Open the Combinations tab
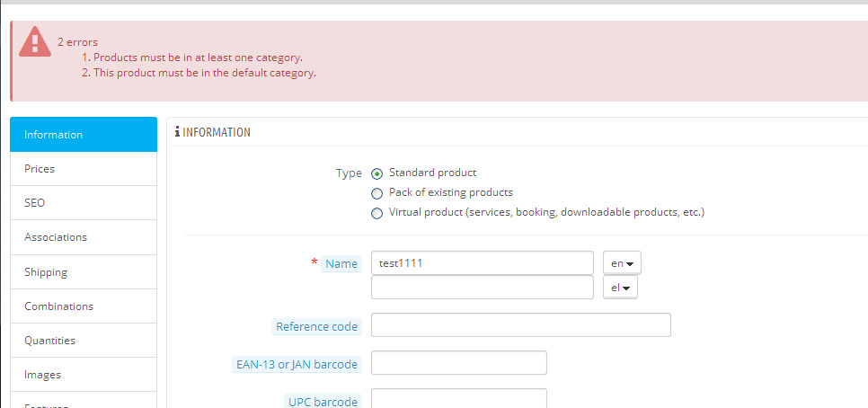Image resolution: width=868 pixels, height=408 pixels. pyautogui.click(x=84, y=306)
